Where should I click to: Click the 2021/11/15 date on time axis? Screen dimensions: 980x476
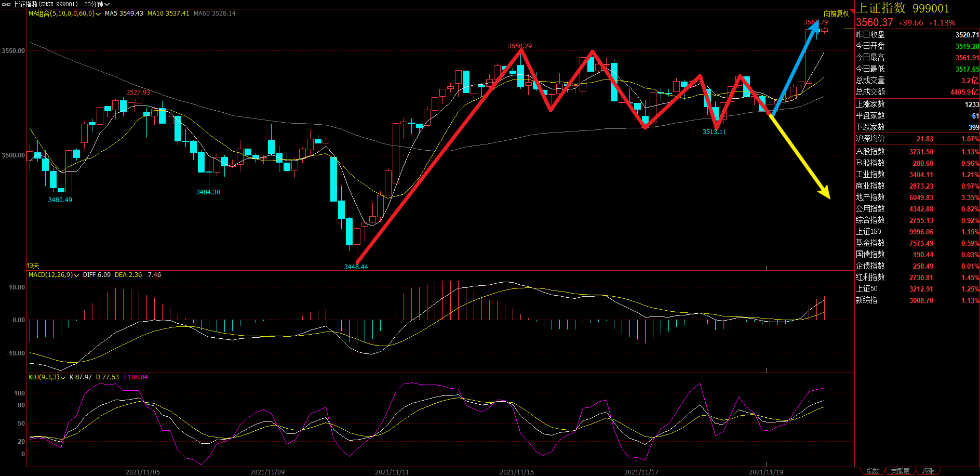point(516,472)
